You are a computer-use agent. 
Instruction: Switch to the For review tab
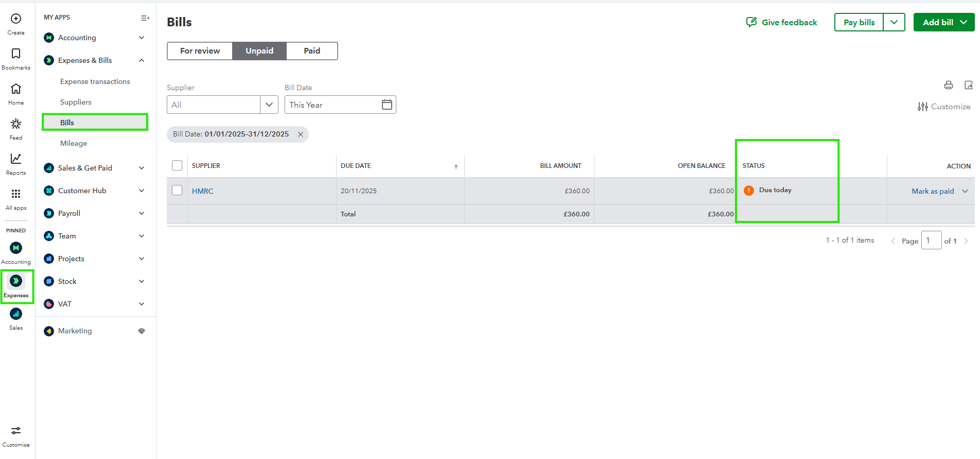200,51
